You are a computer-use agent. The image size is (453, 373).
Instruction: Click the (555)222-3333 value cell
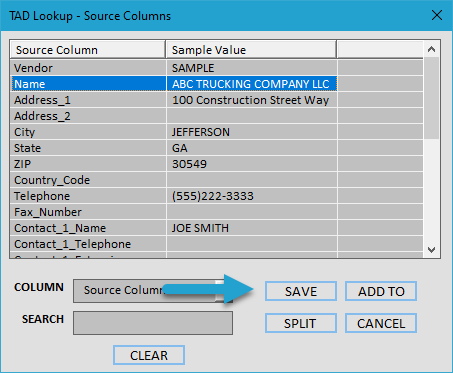pos(252,196)
